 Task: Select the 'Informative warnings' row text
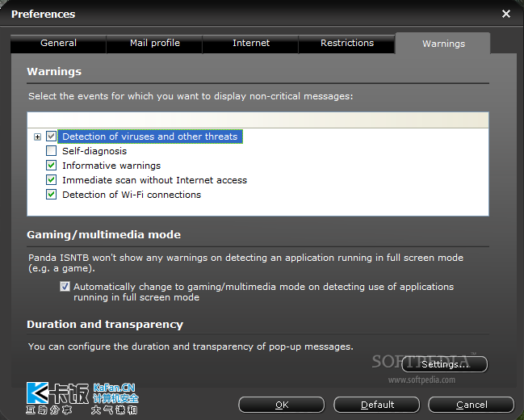(111, 166)
